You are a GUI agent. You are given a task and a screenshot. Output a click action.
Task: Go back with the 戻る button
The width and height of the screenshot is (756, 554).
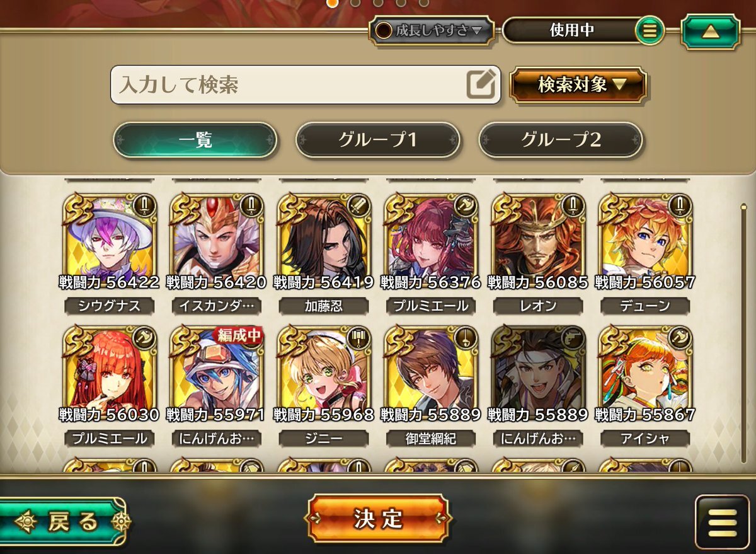pos(63,521)
